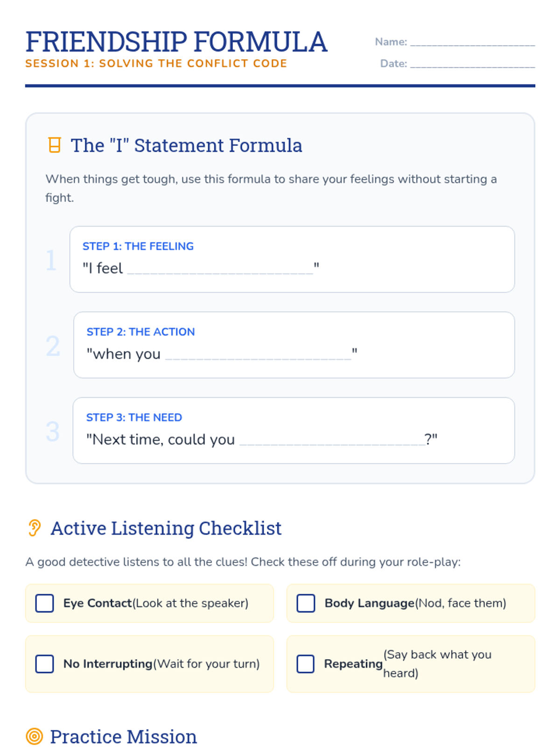This screenshot has width=560, height=747.
Task: Click the Friendship Formula title
Action: pos(176,42)
